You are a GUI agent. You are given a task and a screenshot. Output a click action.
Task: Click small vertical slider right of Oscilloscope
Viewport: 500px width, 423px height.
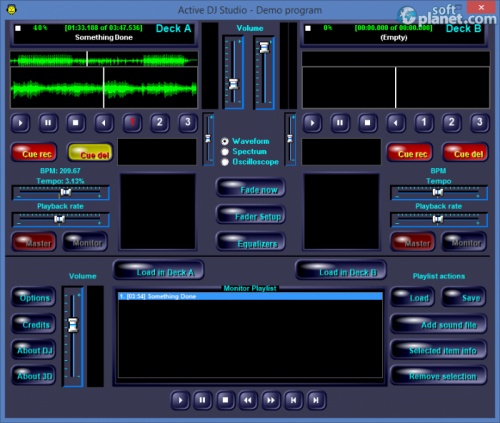tap(290, 139)
